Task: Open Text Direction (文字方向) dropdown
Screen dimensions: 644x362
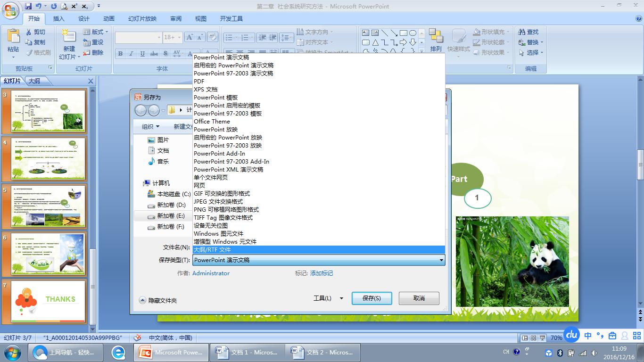Action: tap(314, 32)
